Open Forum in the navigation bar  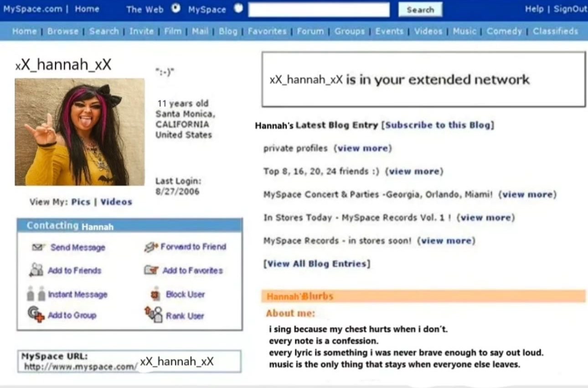310,31
